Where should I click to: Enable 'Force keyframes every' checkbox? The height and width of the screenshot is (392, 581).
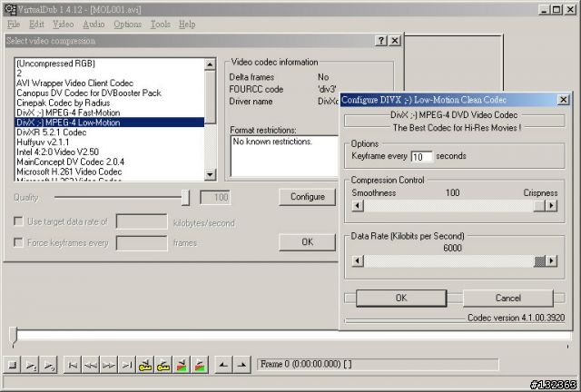[x=18, y=242]
